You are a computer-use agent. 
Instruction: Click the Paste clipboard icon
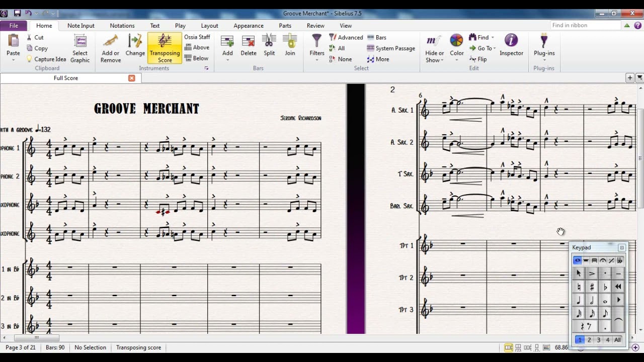click(x=13, y=40)
